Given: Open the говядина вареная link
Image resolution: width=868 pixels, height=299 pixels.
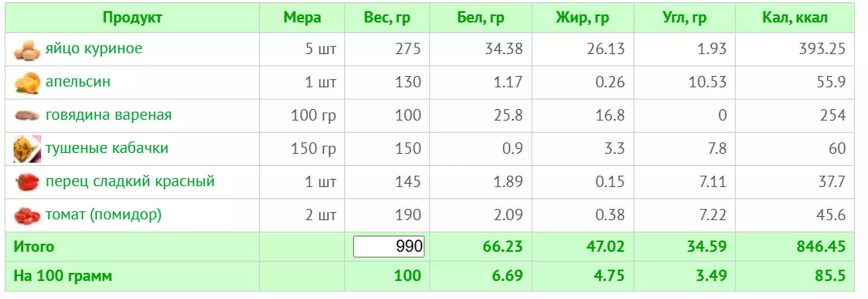Looking at the screenshot, I should tap(108, 115).
